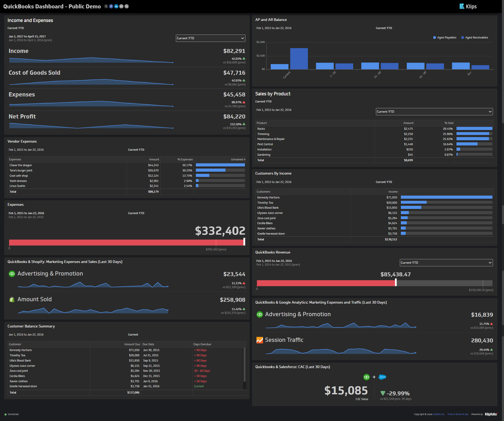Select 'Ulysses Juice corner' in Customers By Income
The height and width of the screenshot is (421, 504).
[x=375, y=213]
